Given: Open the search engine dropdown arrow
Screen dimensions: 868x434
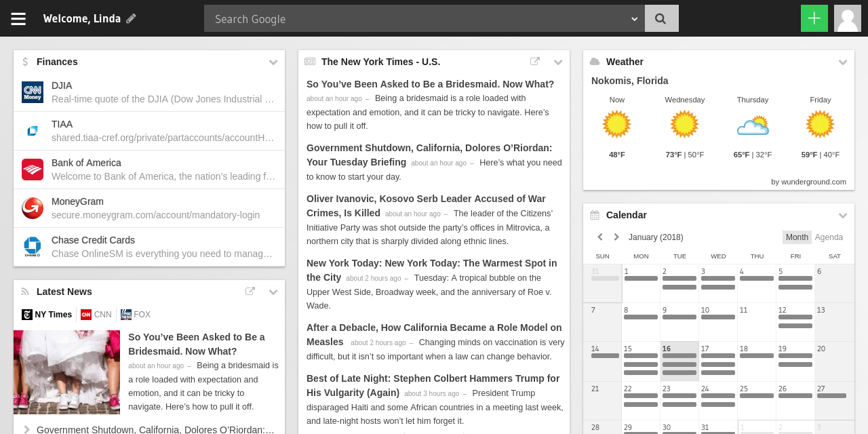Looking at the screenshot, I should 634,19.
